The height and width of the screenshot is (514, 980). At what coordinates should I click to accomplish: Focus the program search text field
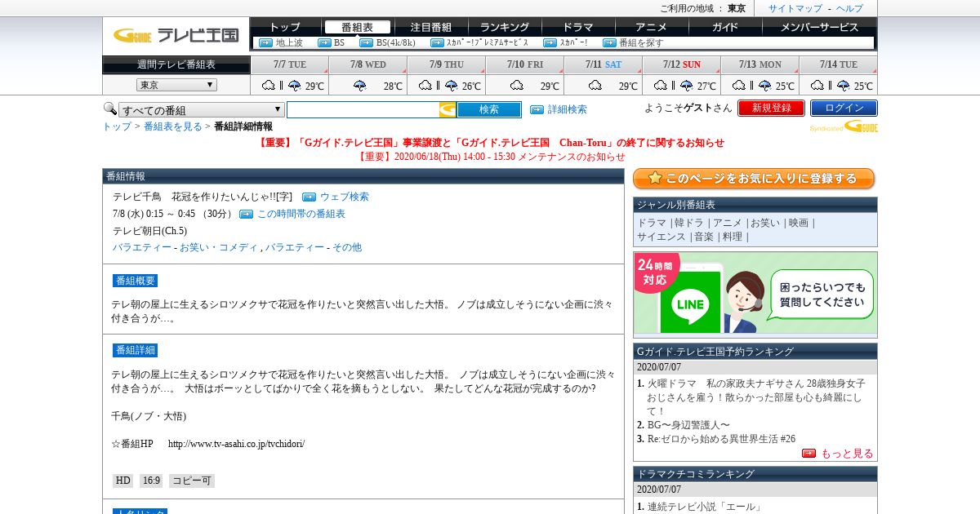(363, 109)
